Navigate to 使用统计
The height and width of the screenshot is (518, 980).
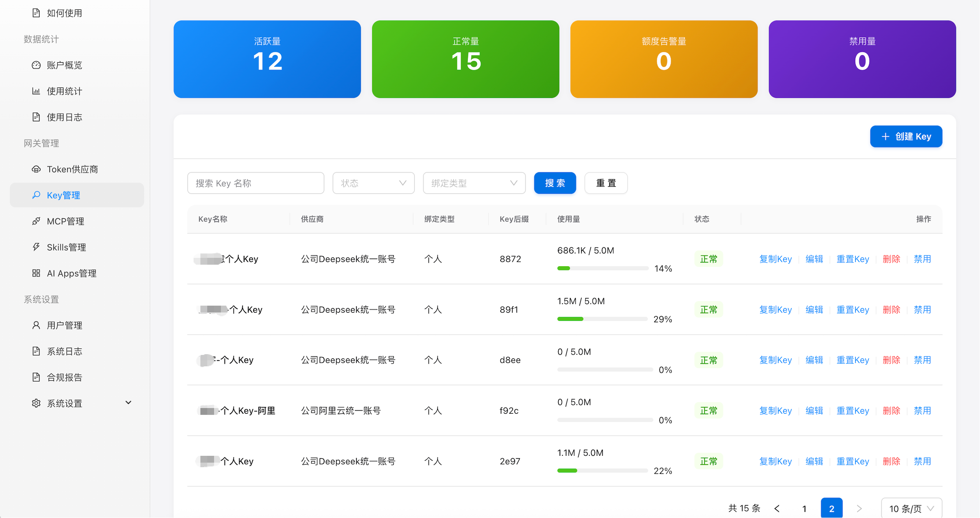pos(77,91)
